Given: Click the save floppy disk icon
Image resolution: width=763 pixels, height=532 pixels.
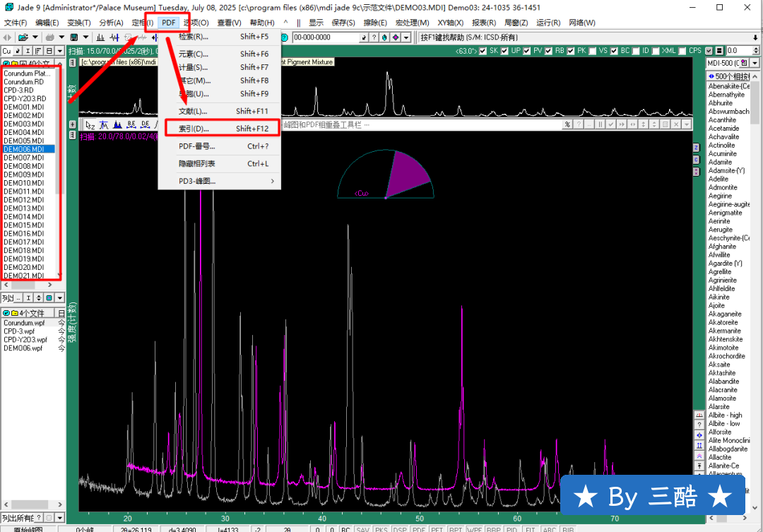Looking at the screenshot, I should [x=74, y=37].
